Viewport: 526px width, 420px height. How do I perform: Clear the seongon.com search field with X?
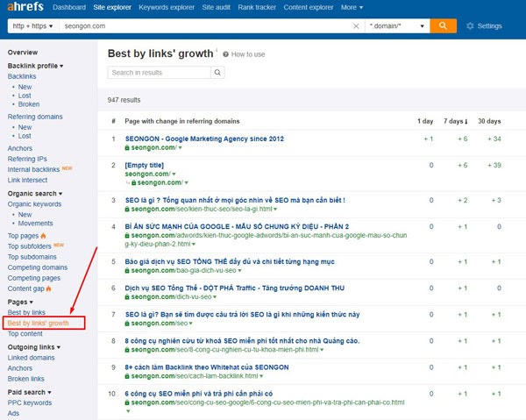tap(356, 26)
